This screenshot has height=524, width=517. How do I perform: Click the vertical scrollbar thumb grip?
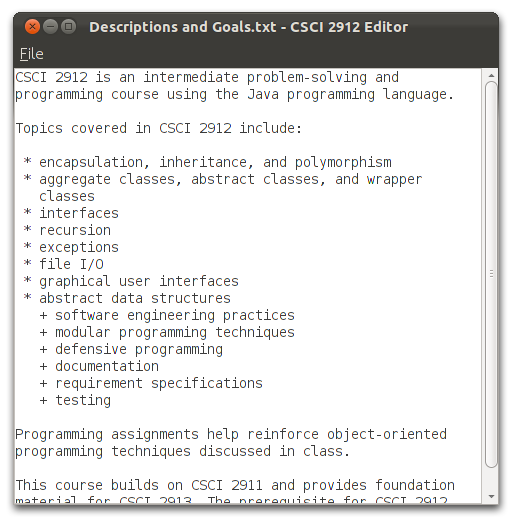491,274
